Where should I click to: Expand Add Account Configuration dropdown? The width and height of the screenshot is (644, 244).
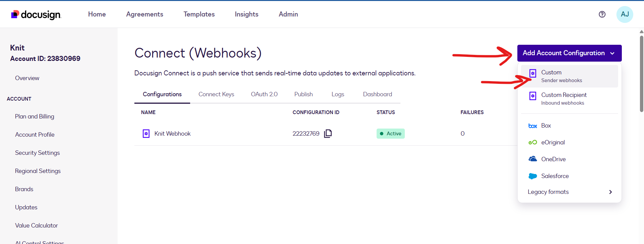tap(569, 53)
